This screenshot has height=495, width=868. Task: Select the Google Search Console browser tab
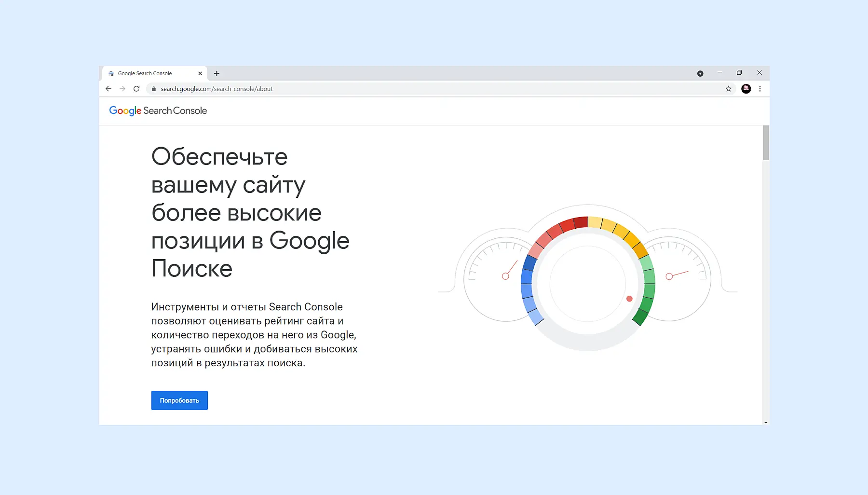click(x=154, y=73)
